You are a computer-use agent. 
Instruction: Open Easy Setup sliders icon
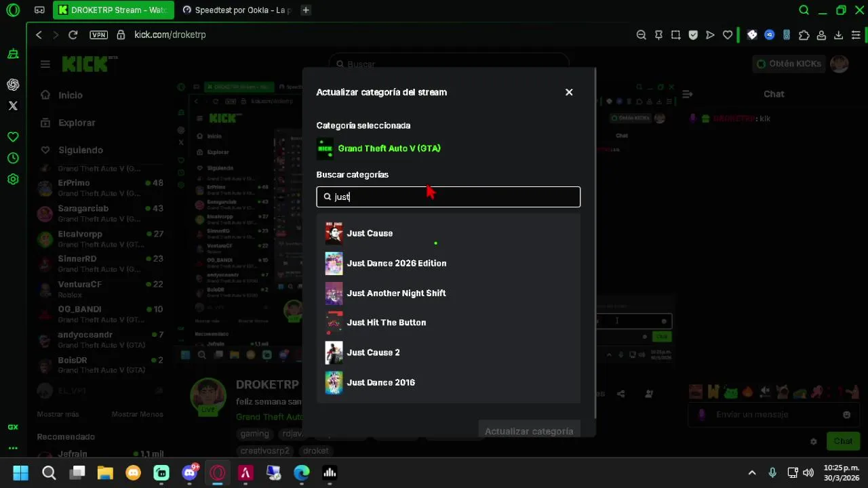point(856,35)
